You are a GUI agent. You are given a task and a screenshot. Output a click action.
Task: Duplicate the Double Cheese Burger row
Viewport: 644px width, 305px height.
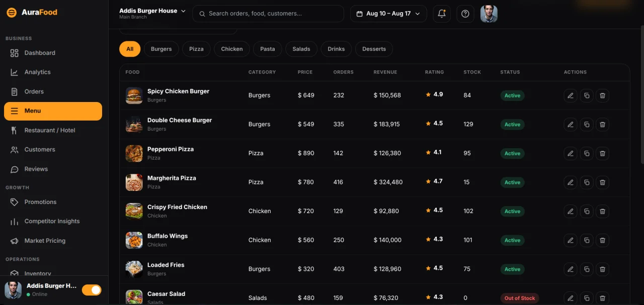pyautogui.click(x=587, y=124)
